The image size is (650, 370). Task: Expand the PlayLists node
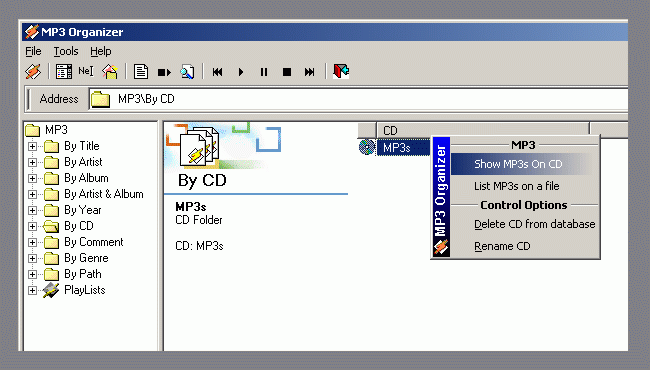32,290
